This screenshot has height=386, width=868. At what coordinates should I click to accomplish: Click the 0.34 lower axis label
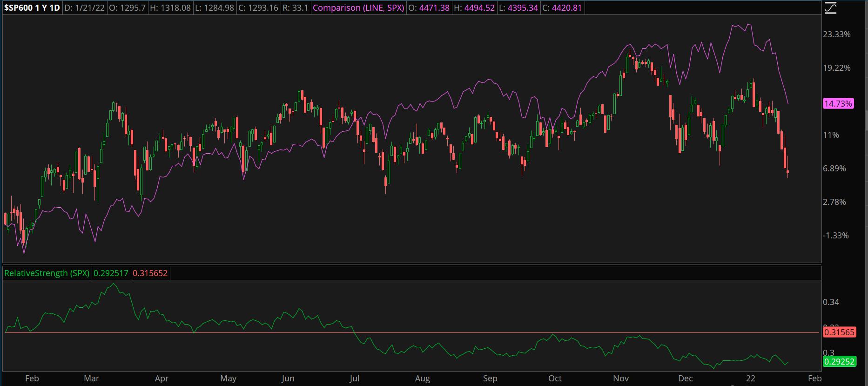[831, 302]
